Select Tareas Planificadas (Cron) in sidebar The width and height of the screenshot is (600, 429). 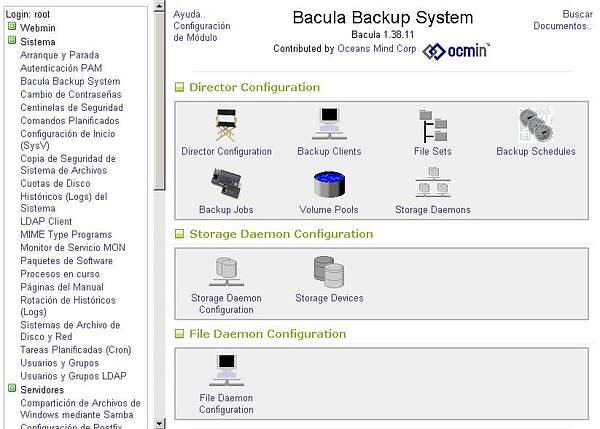coord(75,350)
